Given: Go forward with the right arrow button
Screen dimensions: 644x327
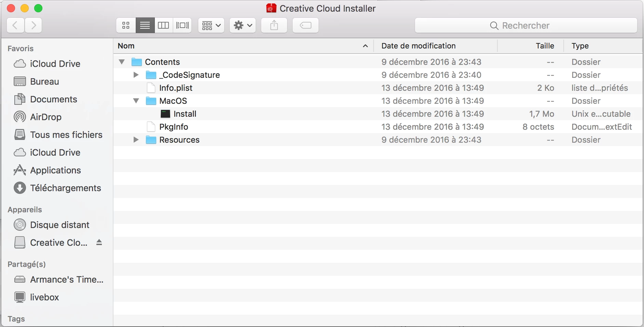Looking at the screenshot, I should (x=33, y=25).
